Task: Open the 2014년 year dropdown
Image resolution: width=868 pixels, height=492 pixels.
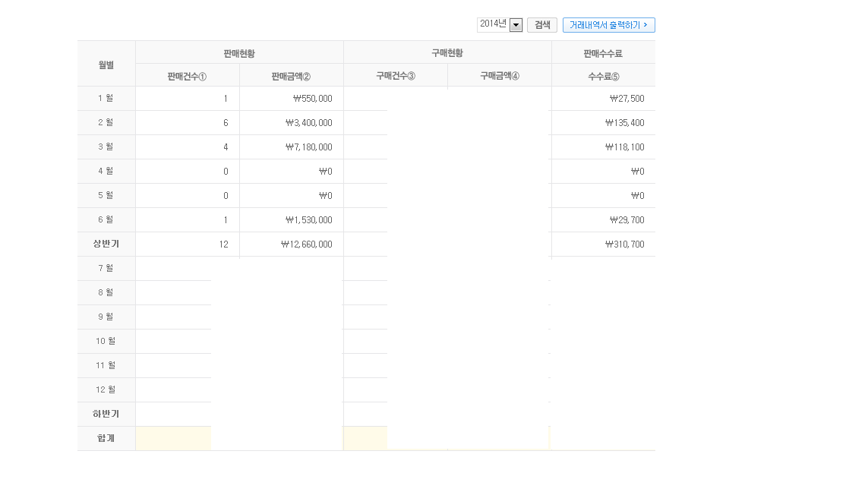Action: 516,25
